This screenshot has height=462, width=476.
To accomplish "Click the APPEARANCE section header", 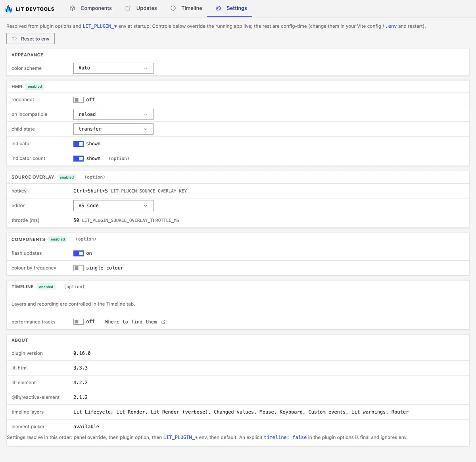I will [x=27, y=55].
